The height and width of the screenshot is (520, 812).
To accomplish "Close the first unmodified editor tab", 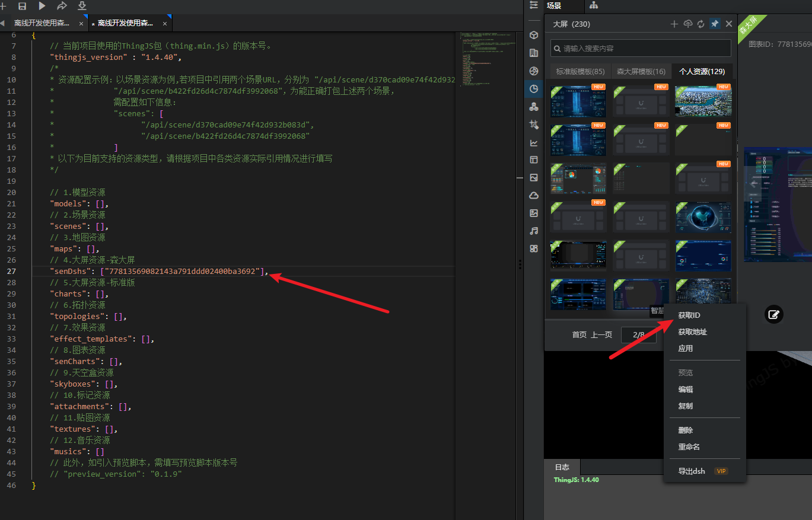I will (81, 24).
